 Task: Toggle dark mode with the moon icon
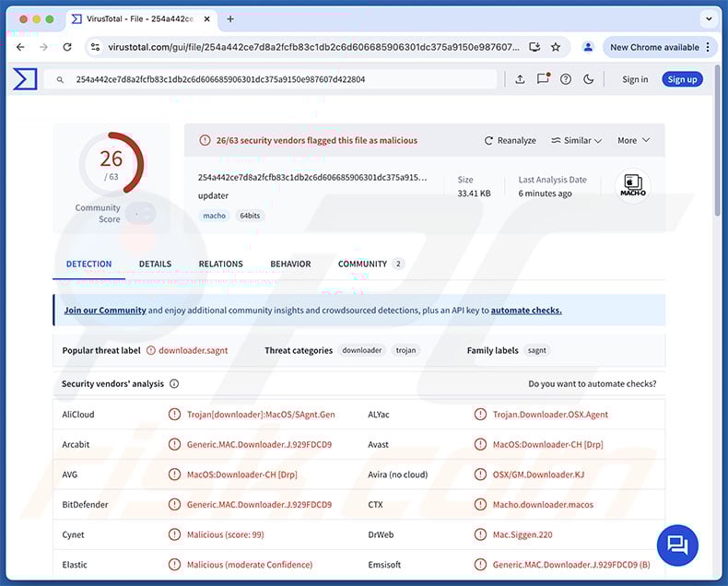point(589,79)
